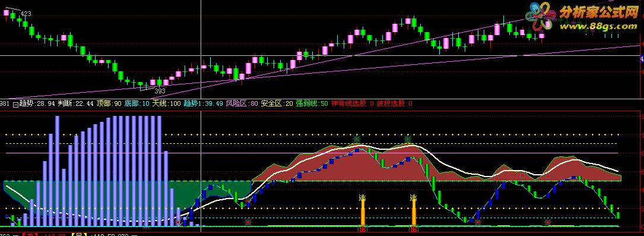Click the right 逃 sell signal marker
The height and width of the screenshot is (236, 644).
[x=414, y=198]
